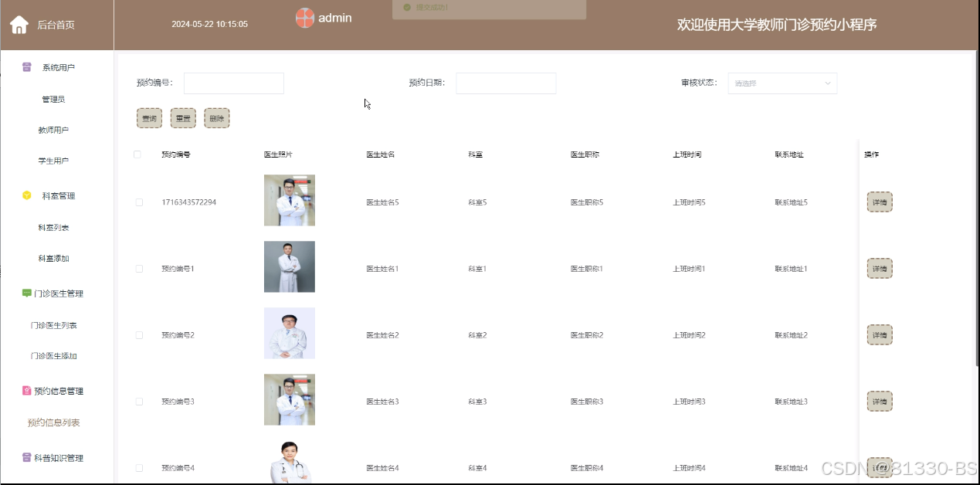Click the 医生职称 column header

click(x=585, y=154)
